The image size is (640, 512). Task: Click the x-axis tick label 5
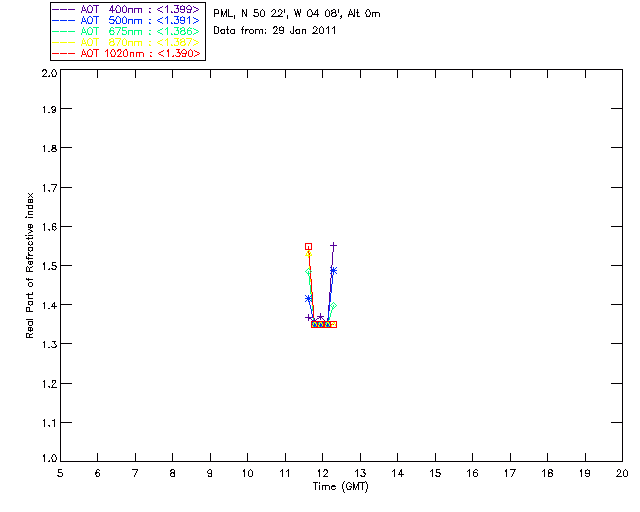tap(60, 473)
